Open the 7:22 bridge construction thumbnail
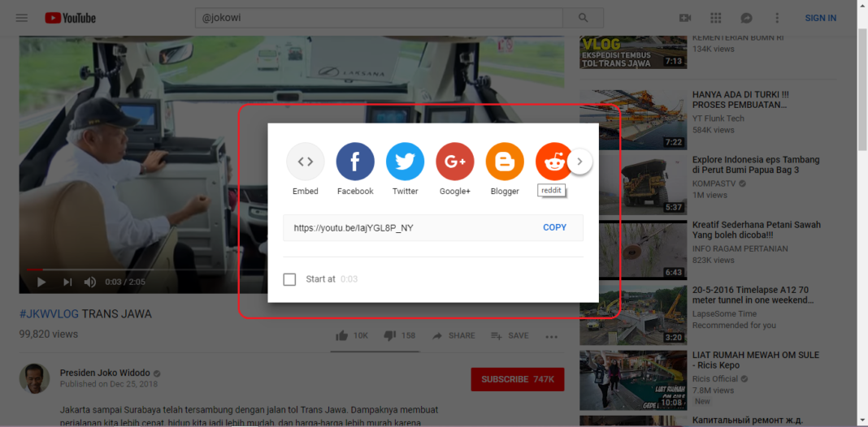 [x=633, y=120]
